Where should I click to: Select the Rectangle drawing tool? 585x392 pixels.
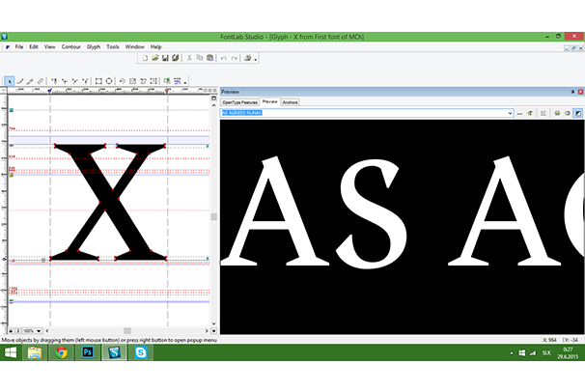click(99, 81)
